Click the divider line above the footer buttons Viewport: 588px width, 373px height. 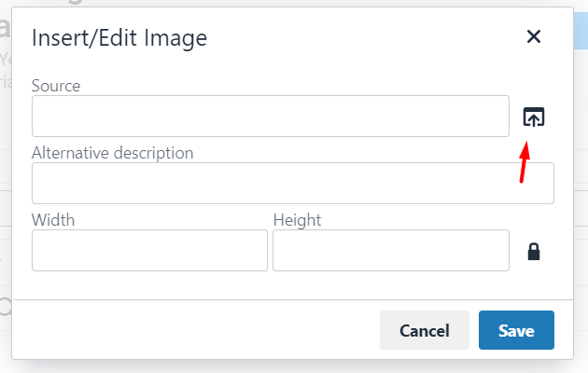pyautogui.click(x=293, y=299)
